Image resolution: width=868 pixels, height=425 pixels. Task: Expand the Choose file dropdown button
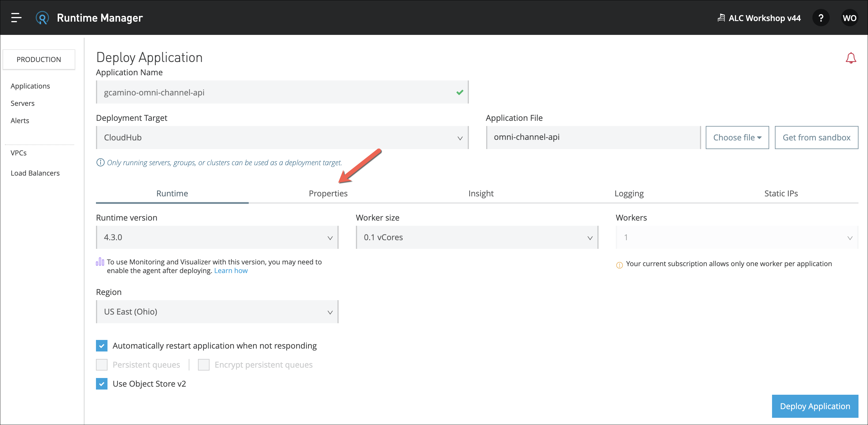pos(737,138)
